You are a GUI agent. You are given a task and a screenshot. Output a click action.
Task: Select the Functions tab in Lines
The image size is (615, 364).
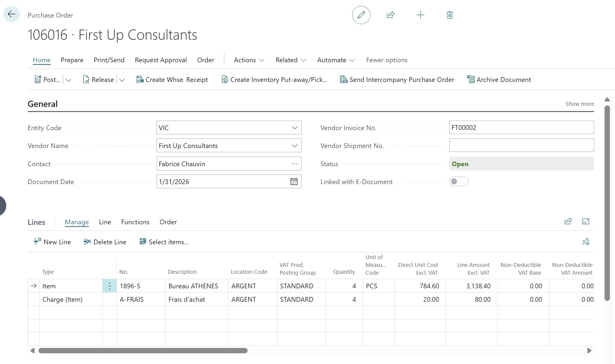click(x=135, y=222)
